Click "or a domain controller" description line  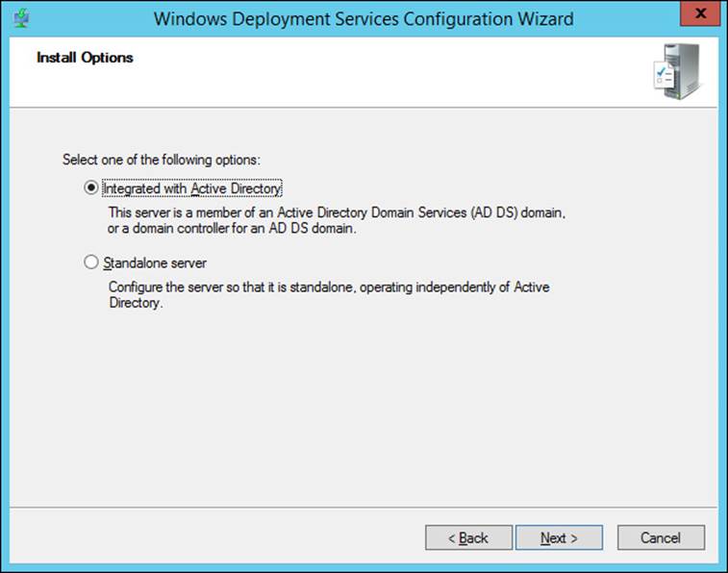click(x=232, y=228)
